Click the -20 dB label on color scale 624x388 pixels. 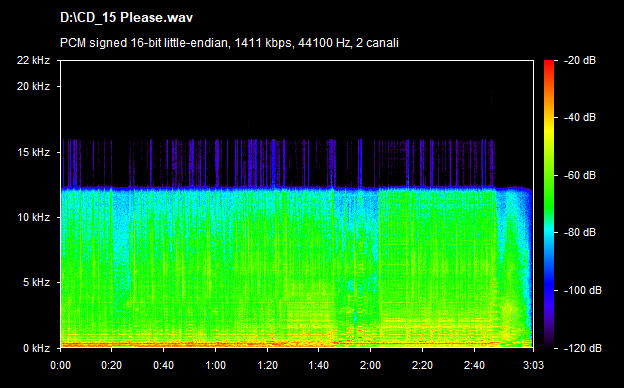click(580, 60)
